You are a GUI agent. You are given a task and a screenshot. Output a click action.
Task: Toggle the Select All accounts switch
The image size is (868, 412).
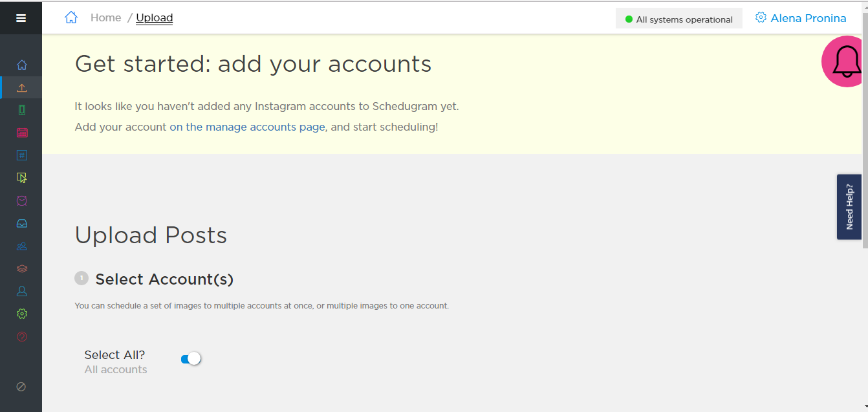(x=191, y=359)
